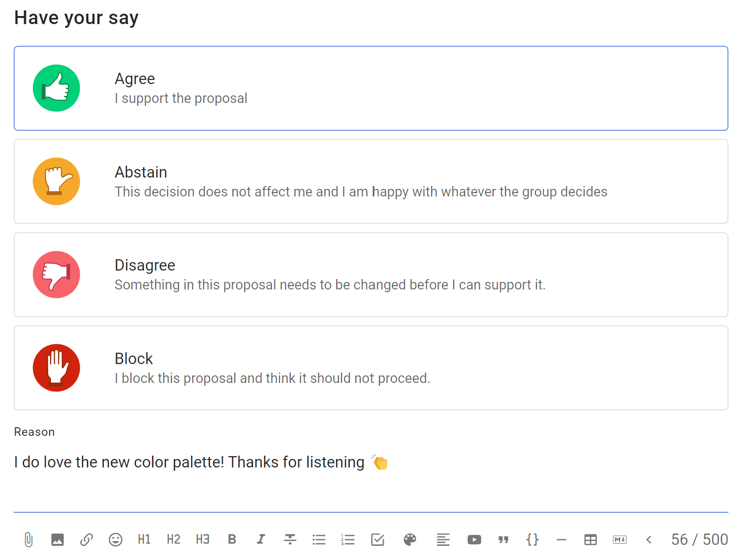Image resolution: width=744 pixels, height=560 pixels.
Task: Choose the Abstain option
Action: (371, 181)
